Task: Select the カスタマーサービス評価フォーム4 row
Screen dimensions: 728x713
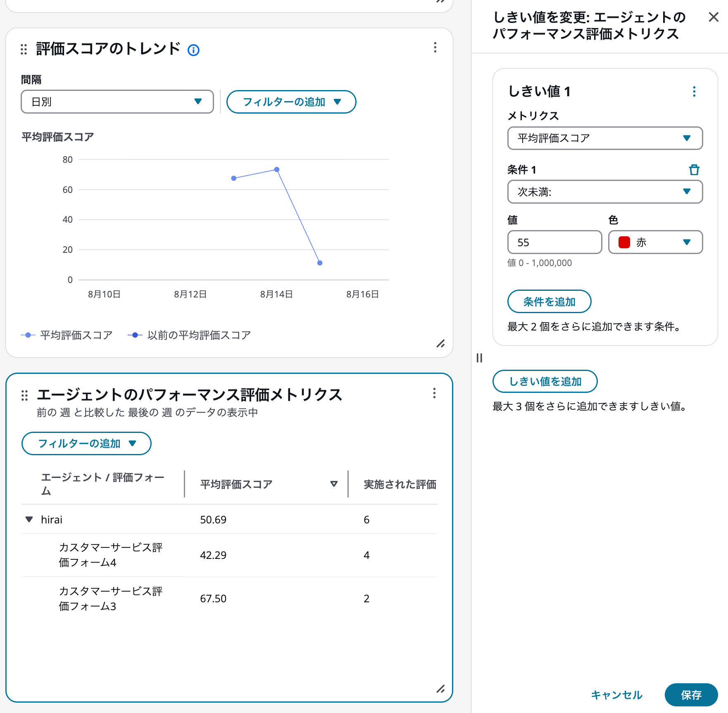Action: click(229, 555)
